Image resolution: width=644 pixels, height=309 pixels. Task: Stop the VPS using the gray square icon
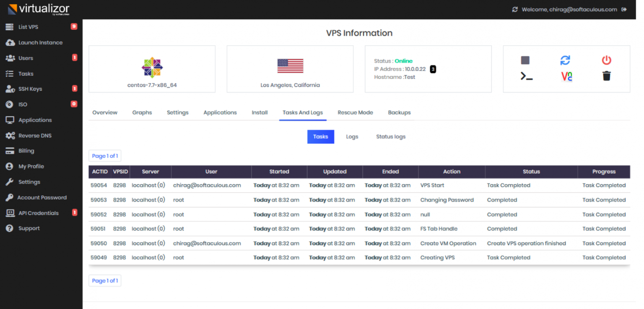pyautogui.click(x=525, y=60)
